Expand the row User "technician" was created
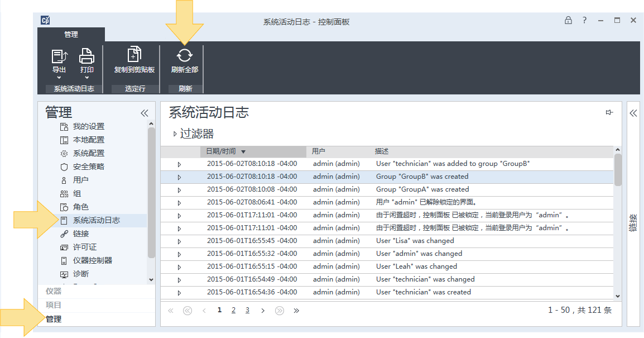Viewport: 644px width, 338px height. (179, 293)
